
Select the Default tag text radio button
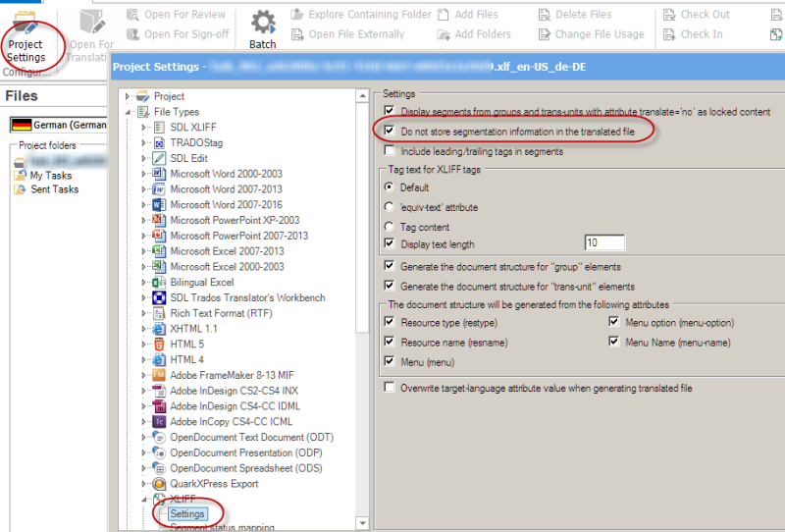tap(389, 186)
